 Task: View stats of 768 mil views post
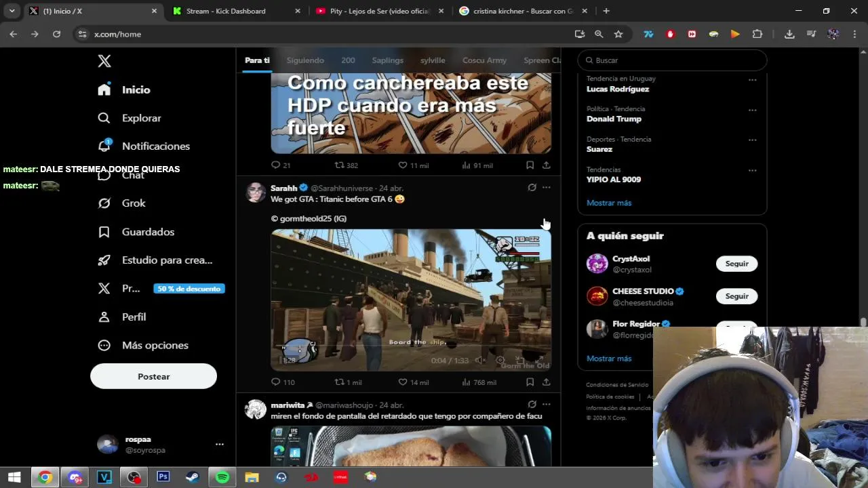click(479, 382)
